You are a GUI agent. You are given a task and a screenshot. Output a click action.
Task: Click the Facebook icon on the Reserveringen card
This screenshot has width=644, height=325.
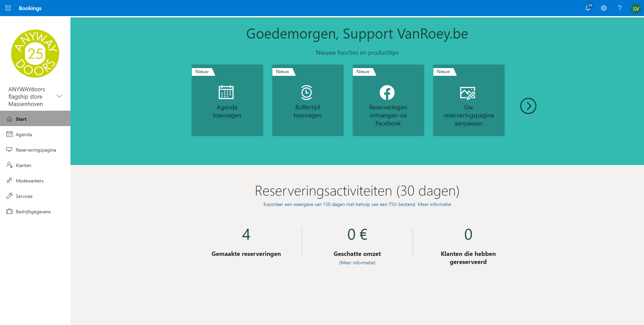[x=387, y=93]
